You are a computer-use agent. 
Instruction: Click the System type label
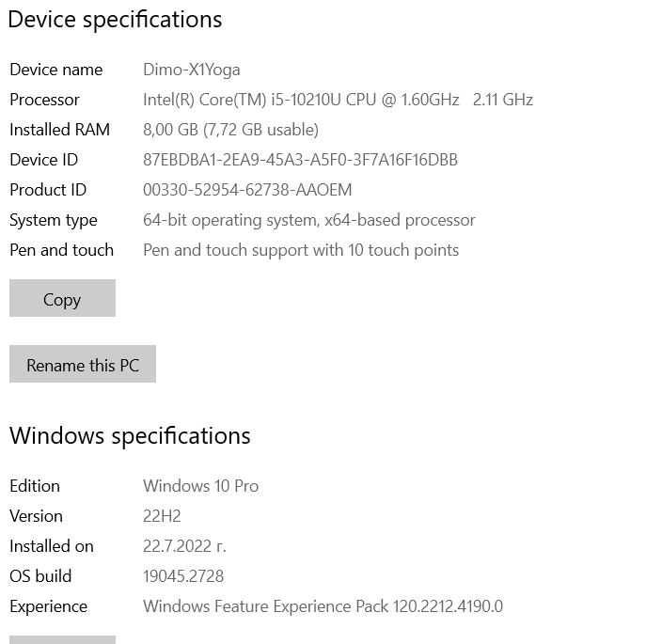[54, 220]
